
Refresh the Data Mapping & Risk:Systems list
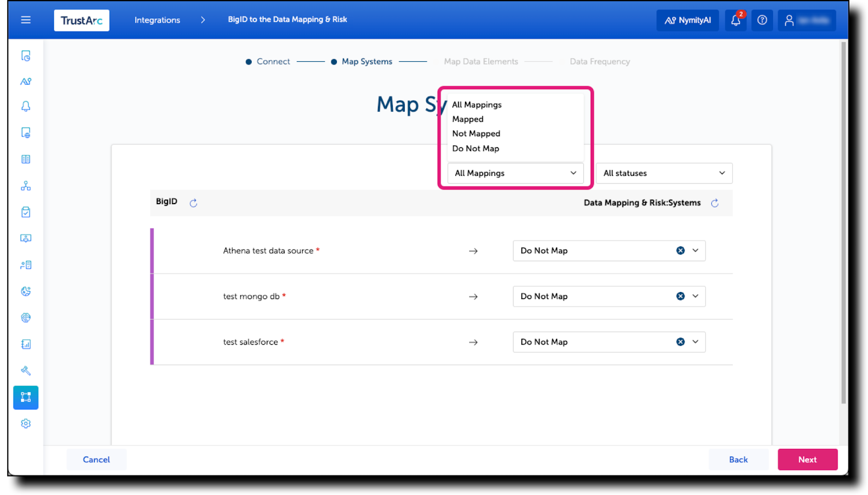coord(714,202)
